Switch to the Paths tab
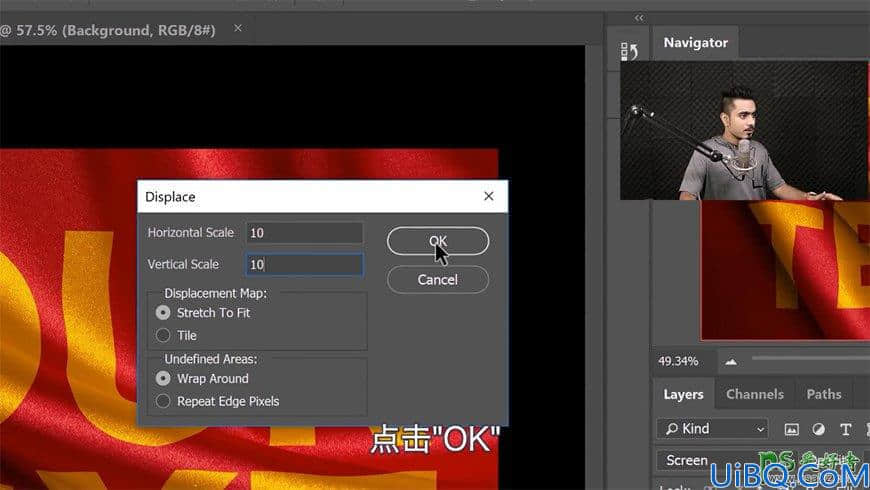 point(823,395)
